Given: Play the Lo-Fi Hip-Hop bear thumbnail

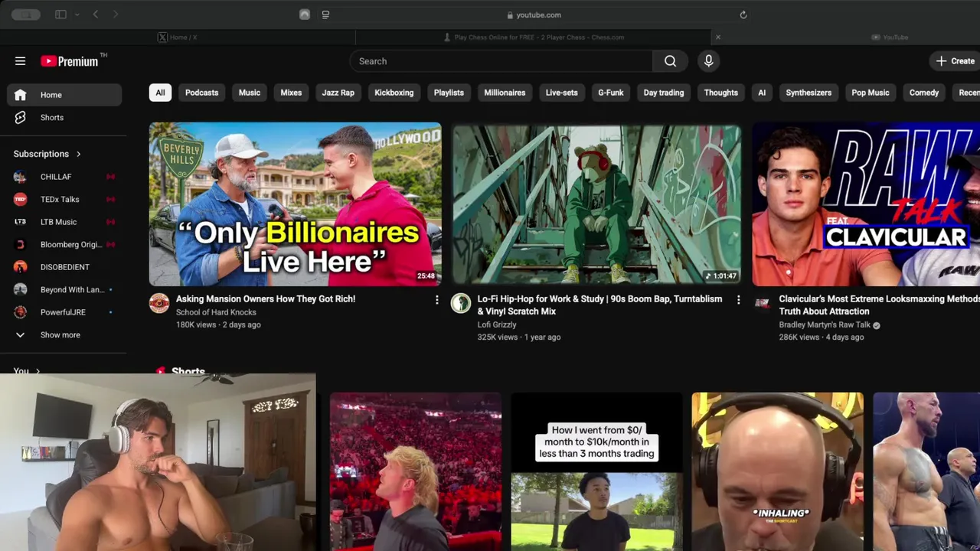Looking at the screenshot, I should click(596, 204).
